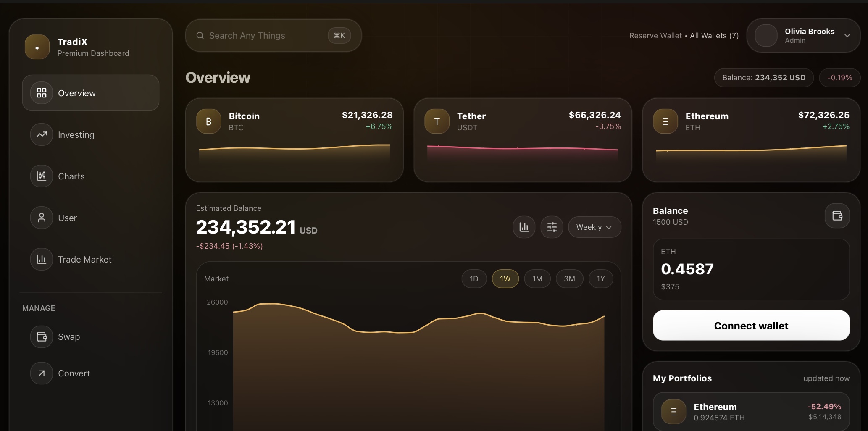Click the Bitcoin coin icon

pyautogui.click(x=208, y=121)
